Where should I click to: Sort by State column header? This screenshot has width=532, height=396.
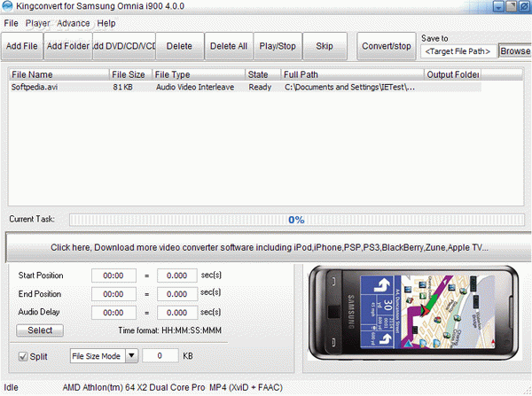[x=263, y=74]
